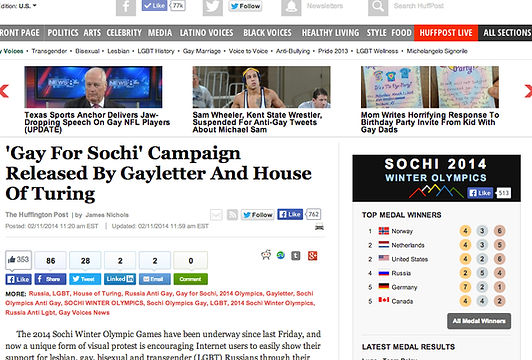Image resolution: width=532 pixels, height=360 pixels.
Task: Open the HuffPost Live tab
Action: 446,33
